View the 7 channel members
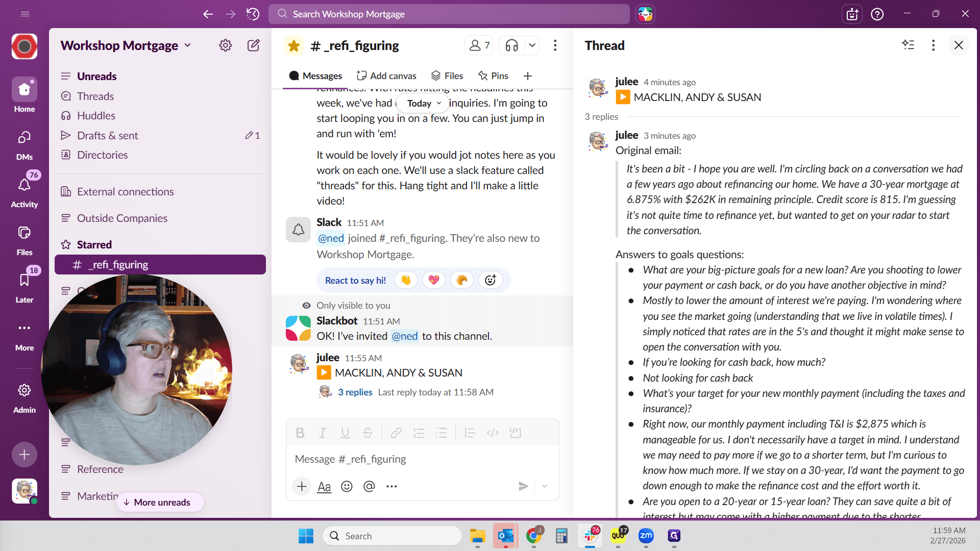Image resolution: width=980 pixels, height=551 pixels. coord(479,45)
